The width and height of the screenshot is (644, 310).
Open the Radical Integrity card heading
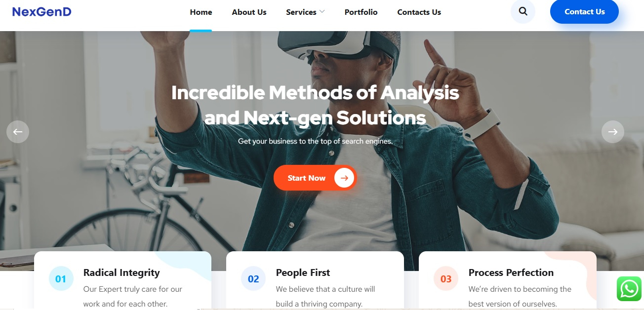pyautogui.click(x=121, y=272)
